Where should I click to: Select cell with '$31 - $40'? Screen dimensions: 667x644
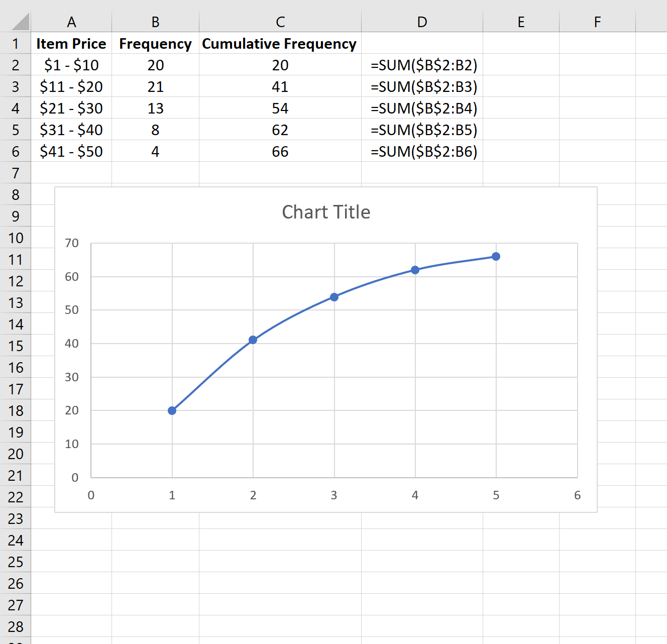pos(71,130)
